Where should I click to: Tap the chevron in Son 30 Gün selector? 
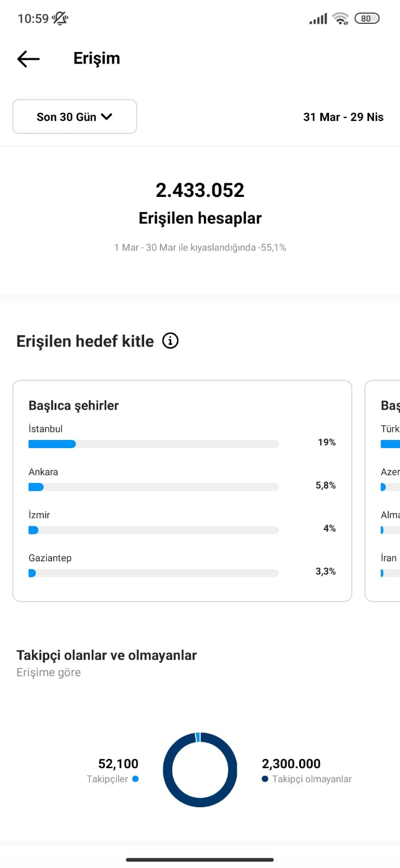coord(107,117)
